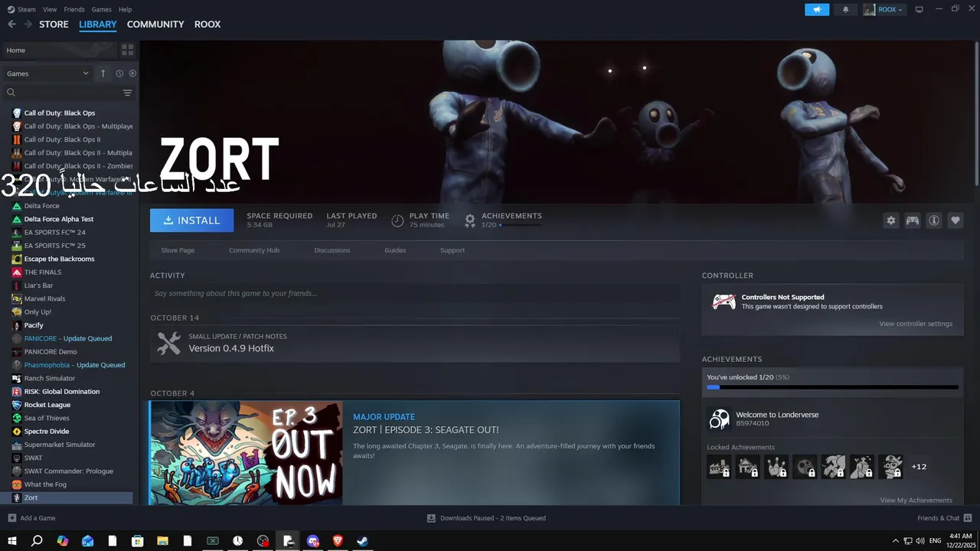980x551 pixels.
Task: Show the +12 more locked achievements
Action: point(919,467)
